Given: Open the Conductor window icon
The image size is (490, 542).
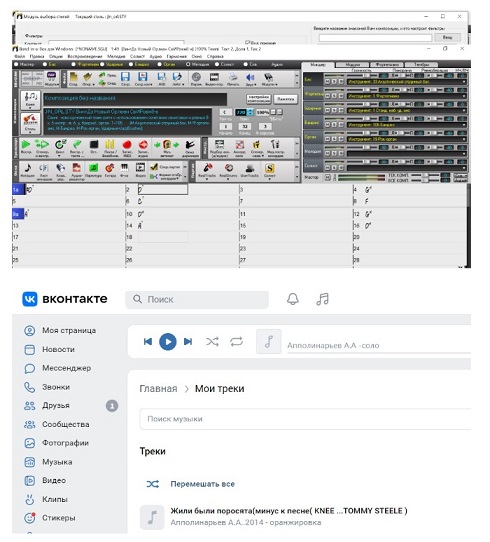Looking at the screenshot, I should [x=190, y=144].
